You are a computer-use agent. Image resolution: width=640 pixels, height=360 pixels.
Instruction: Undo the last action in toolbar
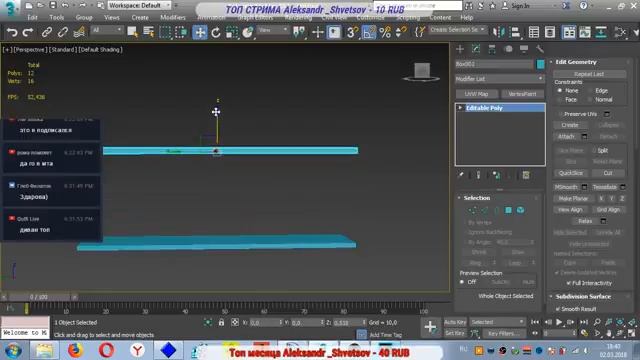click(12, 32)
